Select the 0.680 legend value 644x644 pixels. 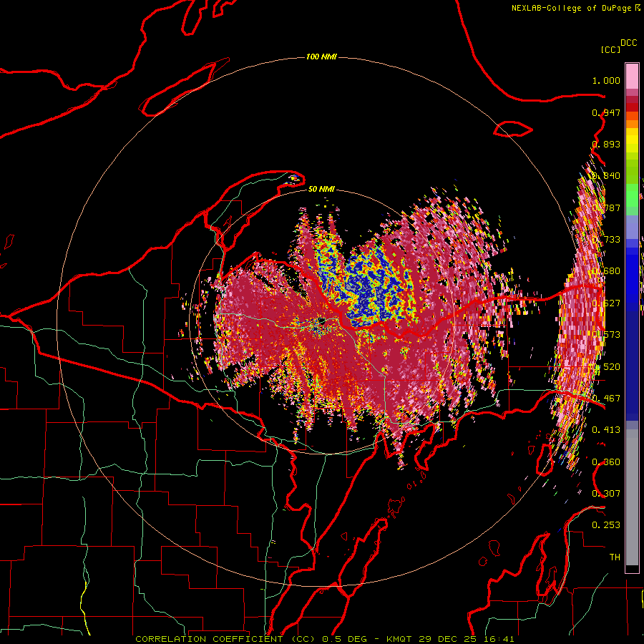click(x=606, y=271)
